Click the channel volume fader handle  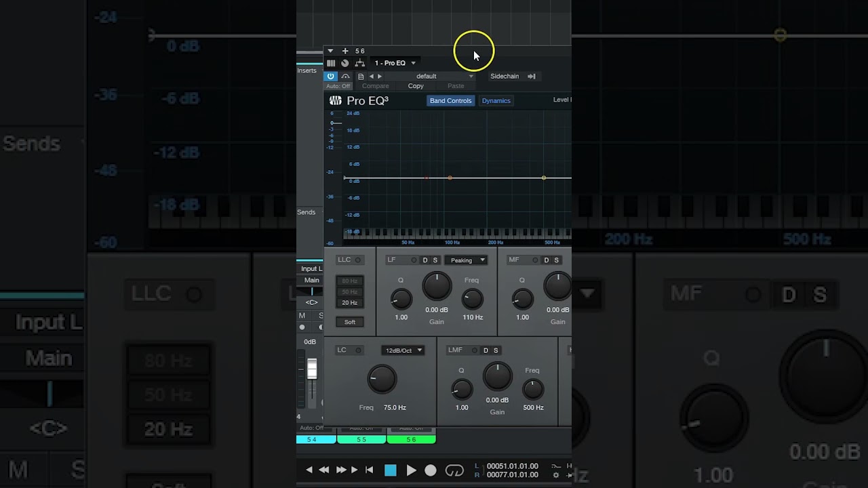[312, 369]
